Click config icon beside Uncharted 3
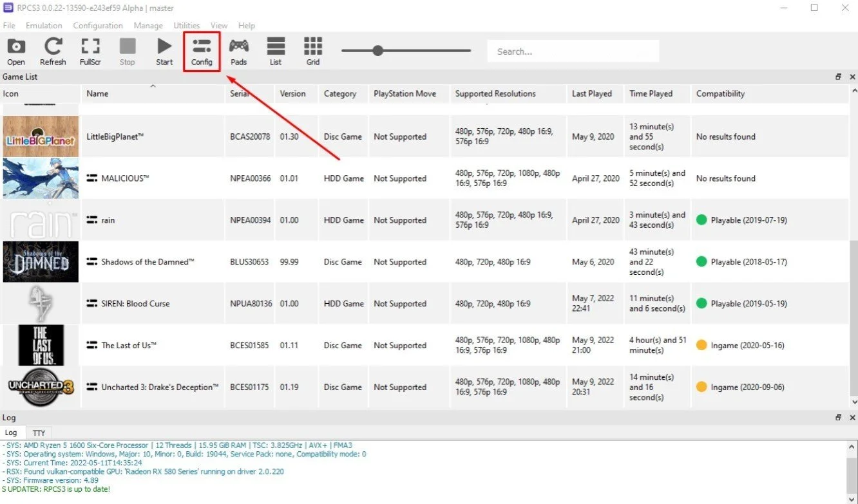Viewport: 858px width, 504px height. click(x=91, y=387)
